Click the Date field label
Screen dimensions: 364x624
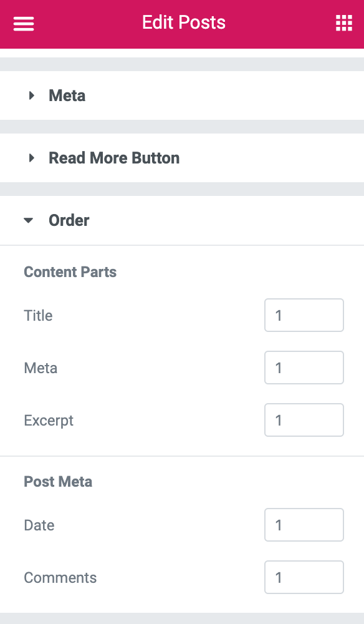click(39, 525)
